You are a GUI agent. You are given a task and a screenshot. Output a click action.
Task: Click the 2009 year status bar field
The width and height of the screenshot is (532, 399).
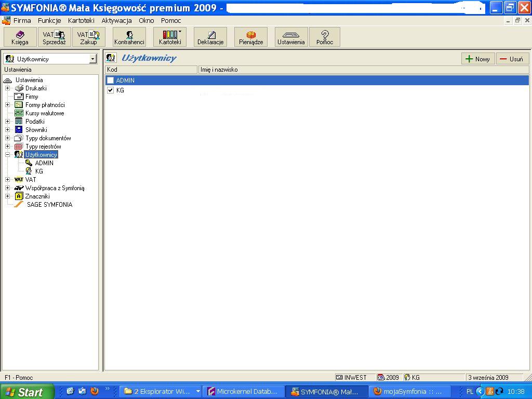(389, 377)
